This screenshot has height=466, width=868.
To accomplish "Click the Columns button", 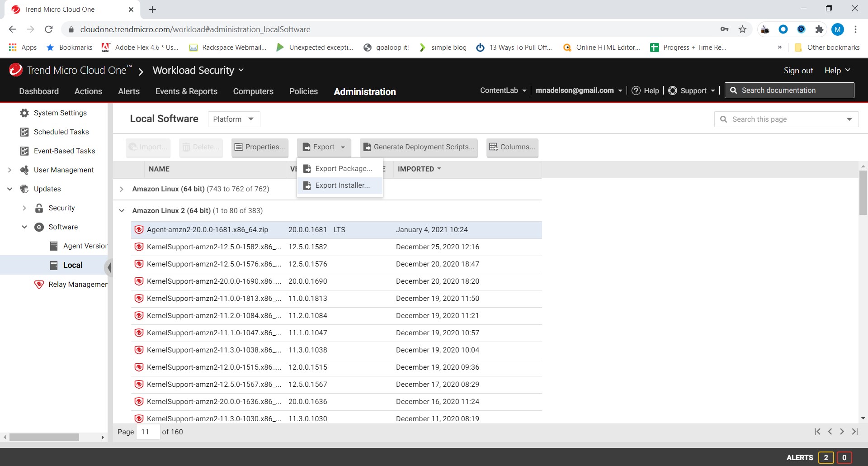I will click(x=512, y=147).
